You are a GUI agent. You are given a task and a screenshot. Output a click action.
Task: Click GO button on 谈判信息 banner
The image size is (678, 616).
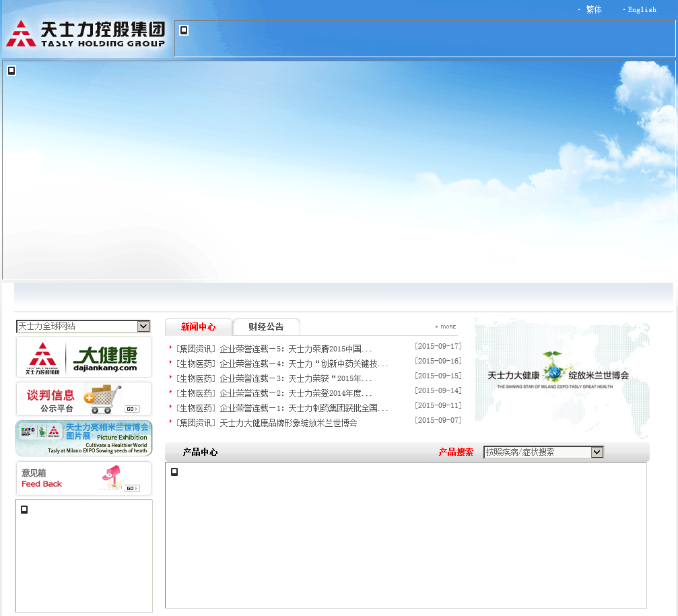coord(132,409)
